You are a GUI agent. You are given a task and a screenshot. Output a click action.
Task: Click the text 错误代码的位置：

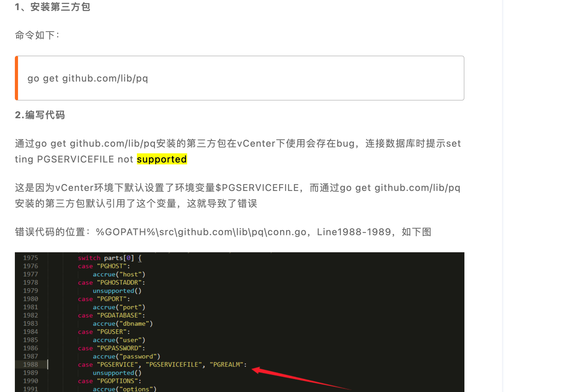coord(52,232)
